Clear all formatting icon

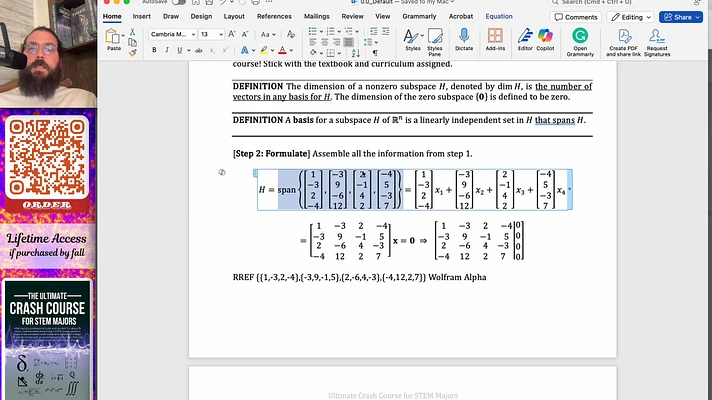(291, 34)
